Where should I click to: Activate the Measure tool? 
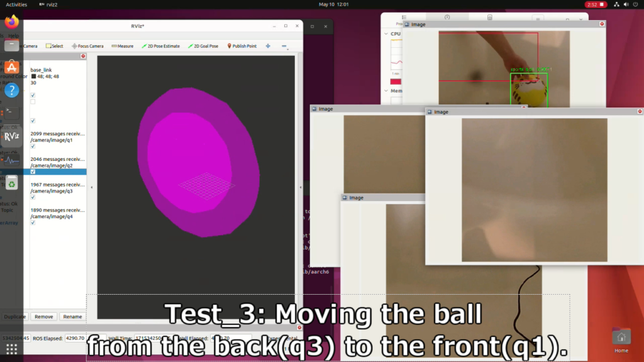click(x=122, y=46)
